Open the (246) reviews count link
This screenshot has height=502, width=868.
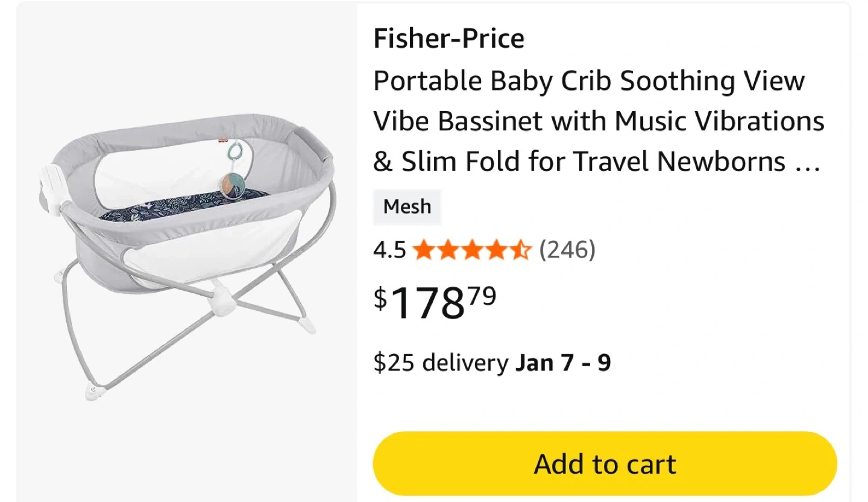[x=567, y=249]
